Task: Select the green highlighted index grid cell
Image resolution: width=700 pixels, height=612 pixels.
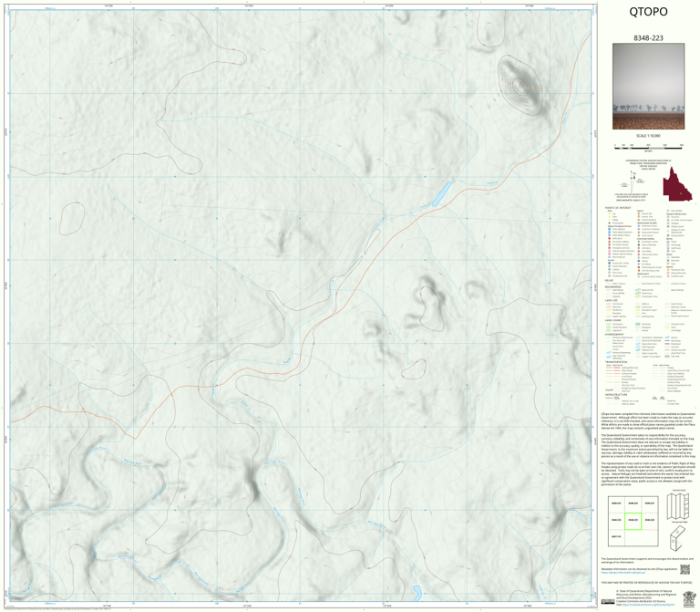Action: (x=633, y=521)
